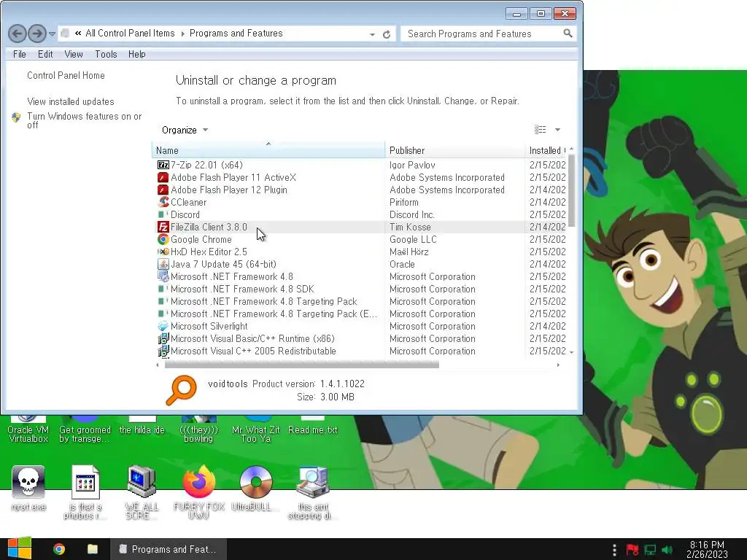Expand the view options dropdown arrow

557,130
